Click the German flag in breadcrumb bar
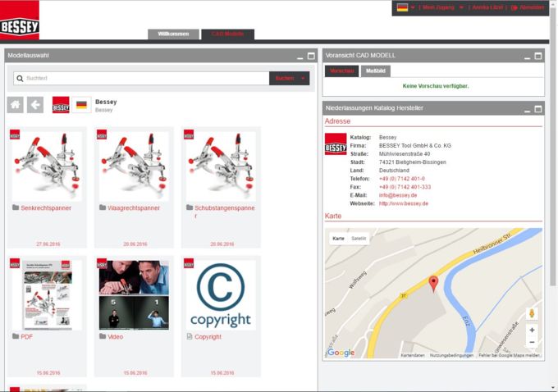The image size is (558, 392). tap(81, 105)
